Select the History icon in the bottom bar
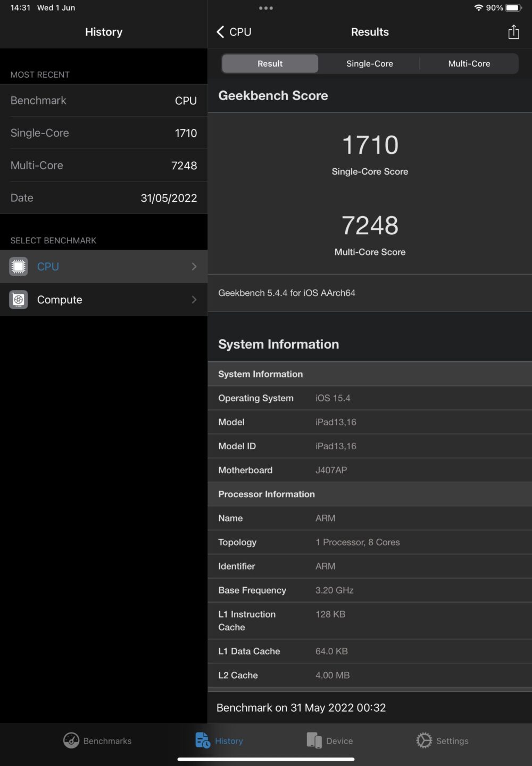 click(203, 739)
